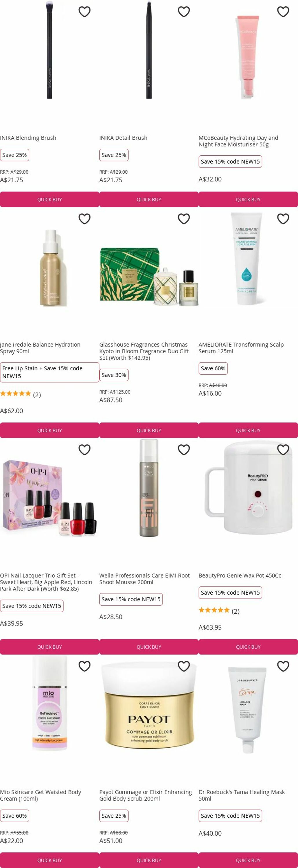Wishlist the Payot Gold Body Scrub
Image resolution: width=298 pixels, height=868 pixels.
184,666
